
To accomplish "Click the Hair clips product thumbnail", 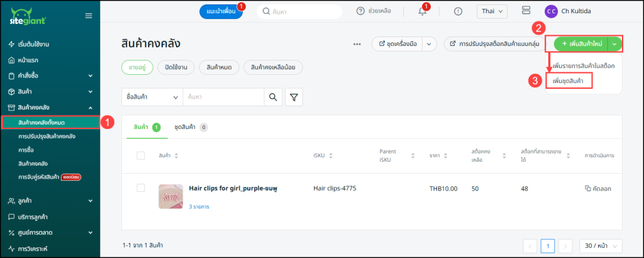I will point(170,196).
